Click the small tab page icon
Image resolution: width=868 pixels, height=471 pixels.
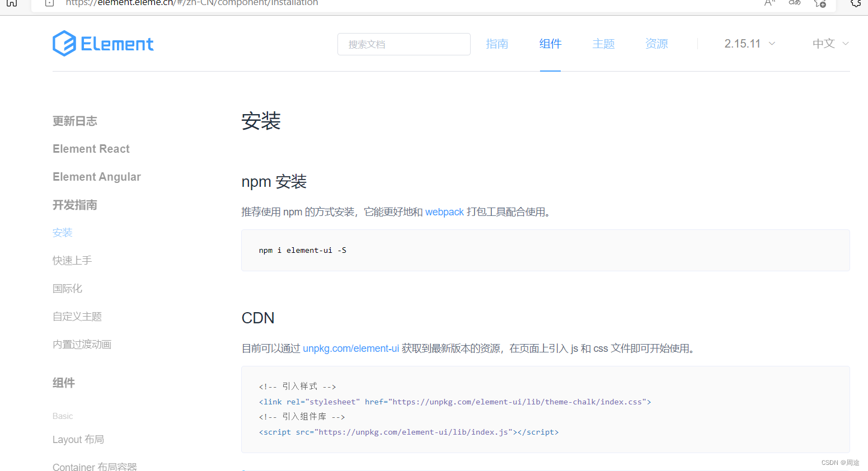[49, 3]
